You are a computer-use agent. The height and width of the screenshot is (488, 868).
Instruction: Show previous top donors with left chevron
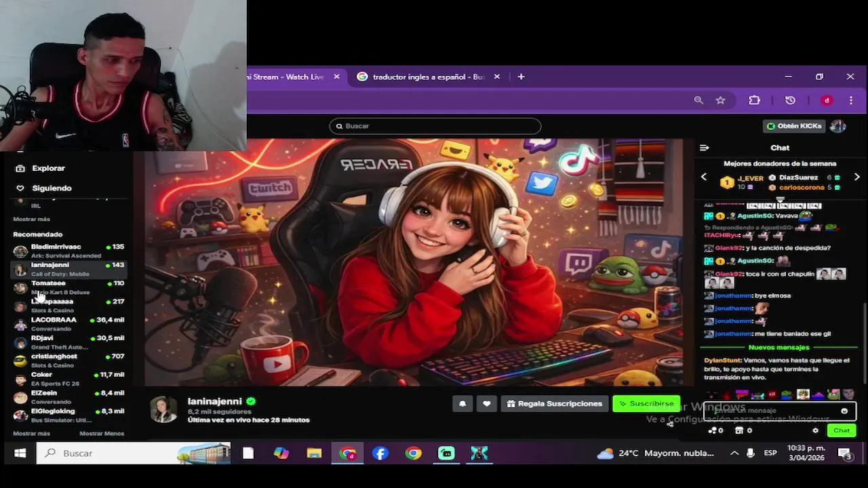pos(704,177)
